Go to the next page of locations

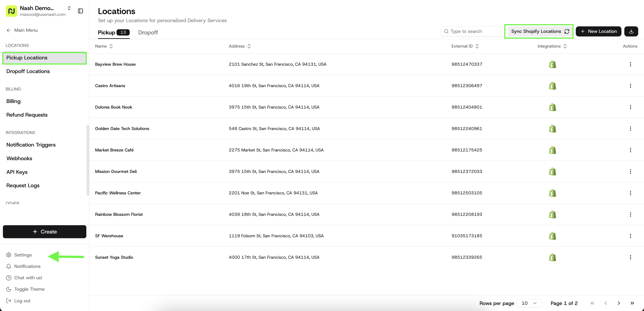point(619,303)
